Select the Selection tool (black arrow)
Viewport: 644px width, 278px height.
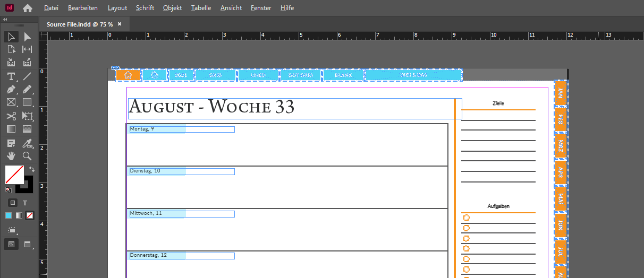click(x=11, y=37)
